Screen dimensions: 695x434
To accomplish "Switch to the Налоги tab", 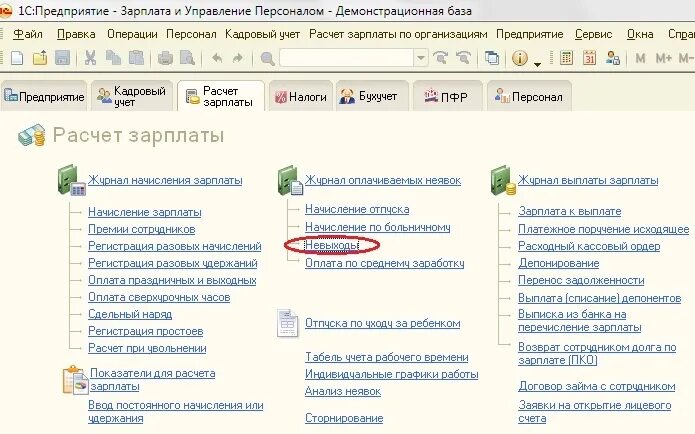I will point(301,96).
